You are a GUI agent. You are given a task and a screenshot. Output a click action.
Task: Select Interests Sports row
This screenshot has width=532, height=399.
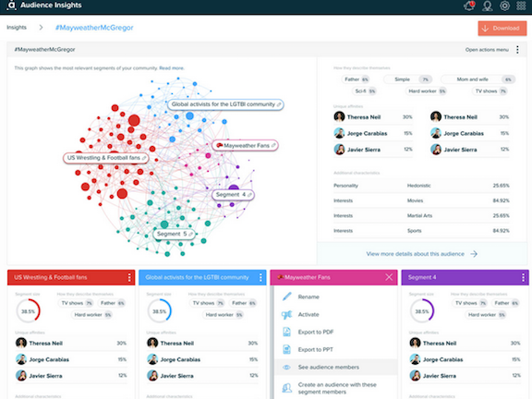point(421,231)
